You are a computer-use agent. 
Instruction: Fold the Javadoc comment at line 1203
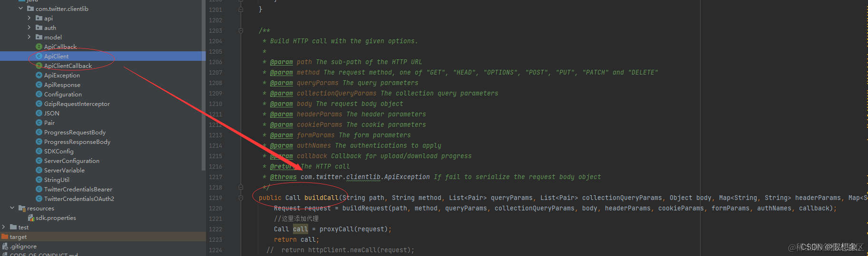click(241, 30)
